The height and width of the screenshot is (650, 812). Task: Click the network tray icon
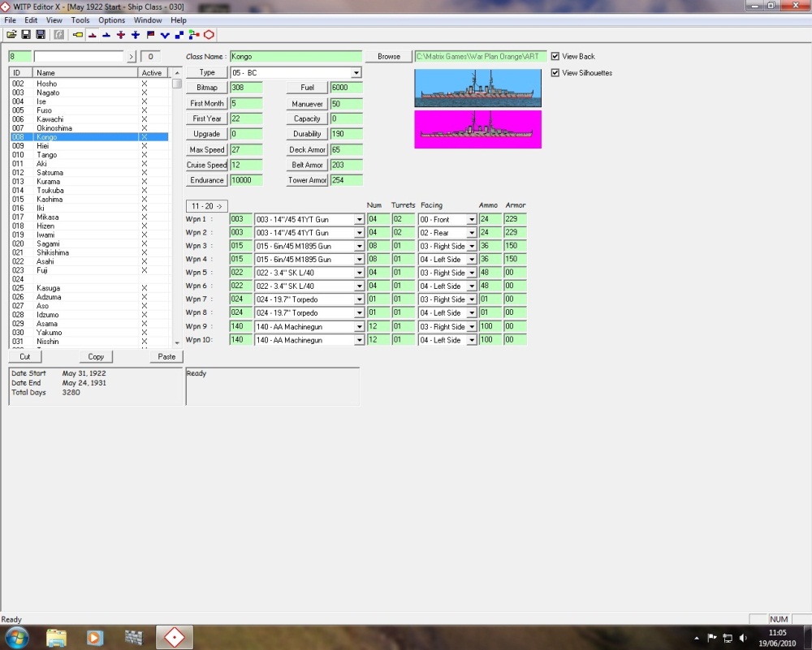pyautogui.click(x=728, y=638)
